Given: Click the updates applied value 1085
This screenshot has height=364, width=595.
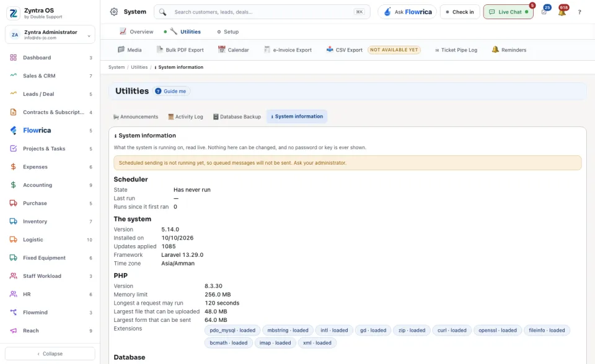Looking at the screenshot, I should [169, 246].
